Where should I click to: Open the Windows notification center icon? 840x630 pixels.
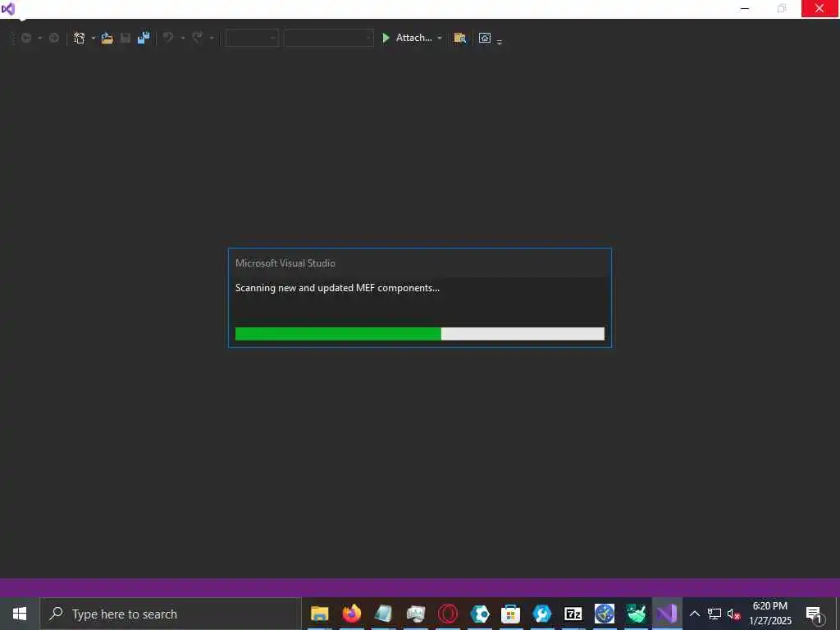click(813, 614)
